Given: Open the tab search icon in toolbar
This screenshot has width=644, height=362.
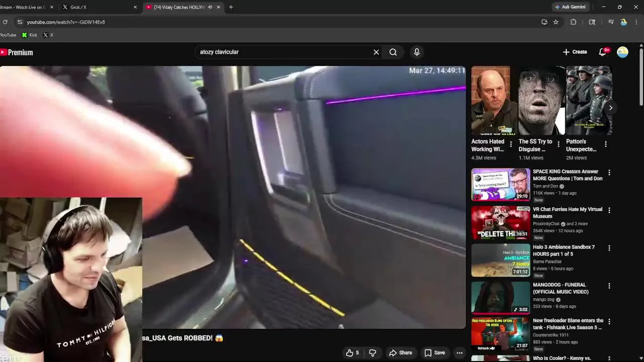Looking at the screenshot, I should [592, 22].
